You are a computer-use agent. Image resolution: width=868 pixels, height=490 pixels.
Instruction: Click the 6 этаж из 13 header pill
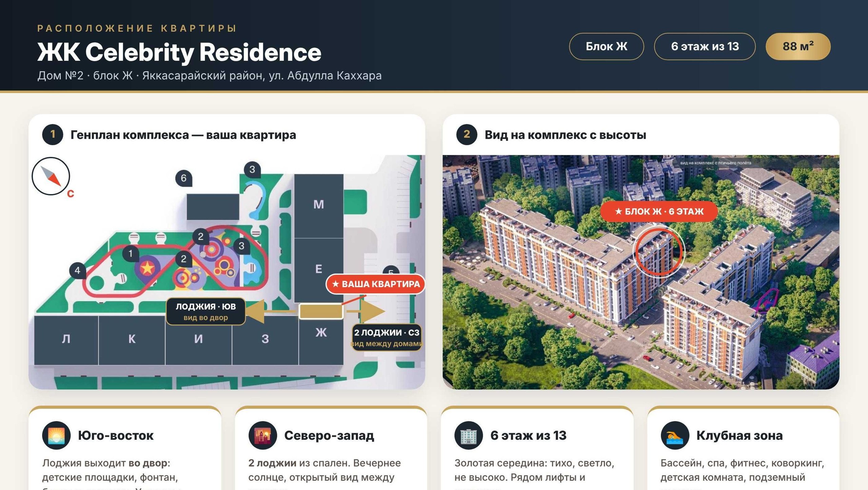(x=705, y=46)
